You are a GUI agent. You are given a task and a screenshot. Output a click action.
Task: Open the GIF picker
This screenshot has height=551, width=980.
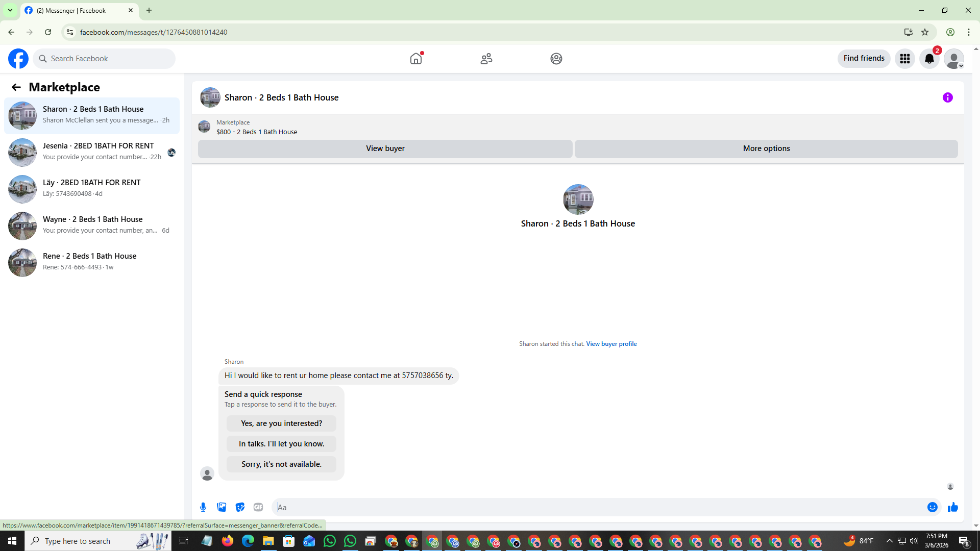(258, 507)
